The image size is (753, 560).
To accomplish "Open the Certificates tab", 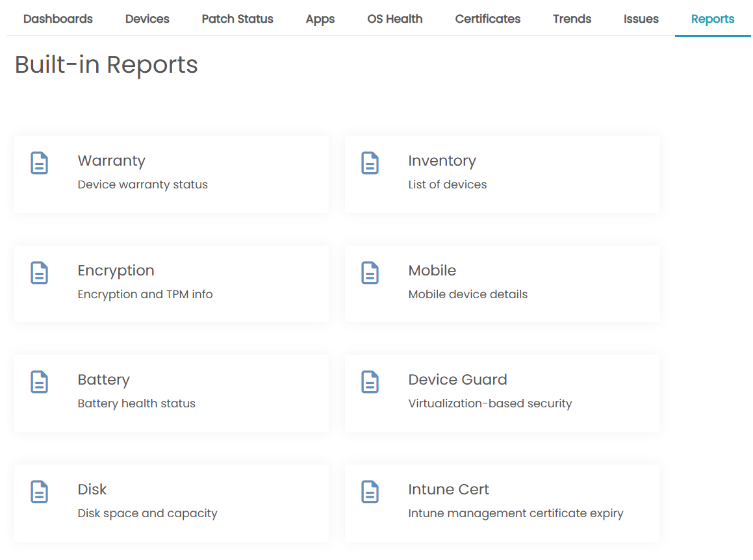I will 487,19.
